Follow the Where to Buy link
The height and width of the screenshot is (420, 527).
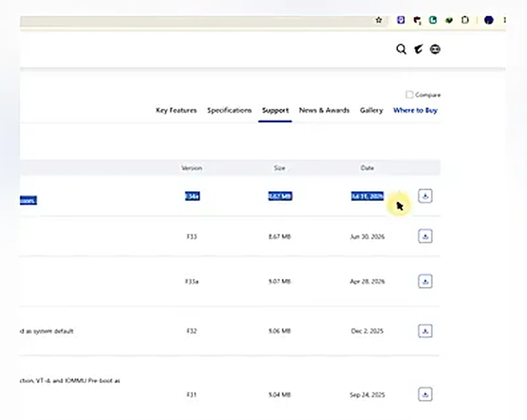point(415,110)
